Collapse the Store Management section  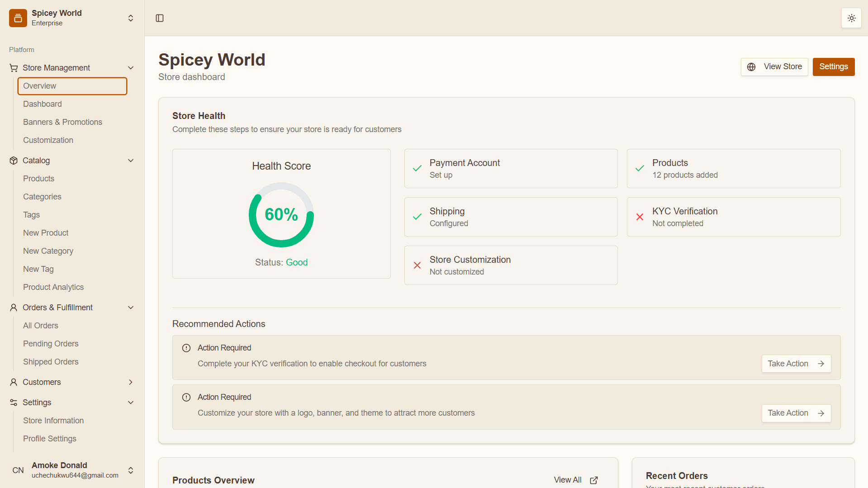tap(131, 68)
